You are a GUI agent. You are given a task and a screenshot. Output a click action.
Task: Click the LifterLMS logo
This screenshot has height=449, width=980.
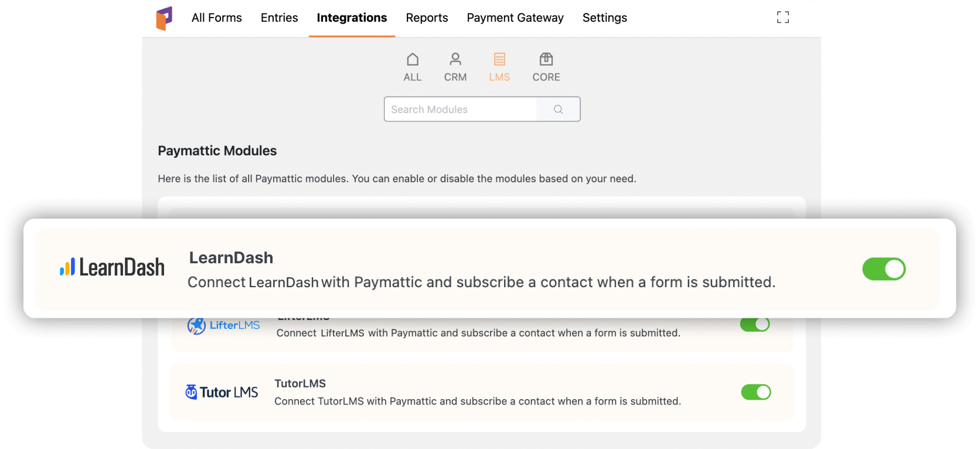pos(223,325)
